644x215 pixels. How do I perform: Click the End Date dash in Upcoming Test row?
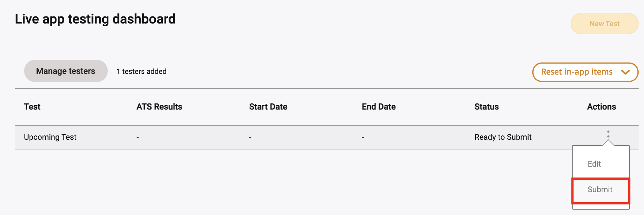click(x=363, y=137)
